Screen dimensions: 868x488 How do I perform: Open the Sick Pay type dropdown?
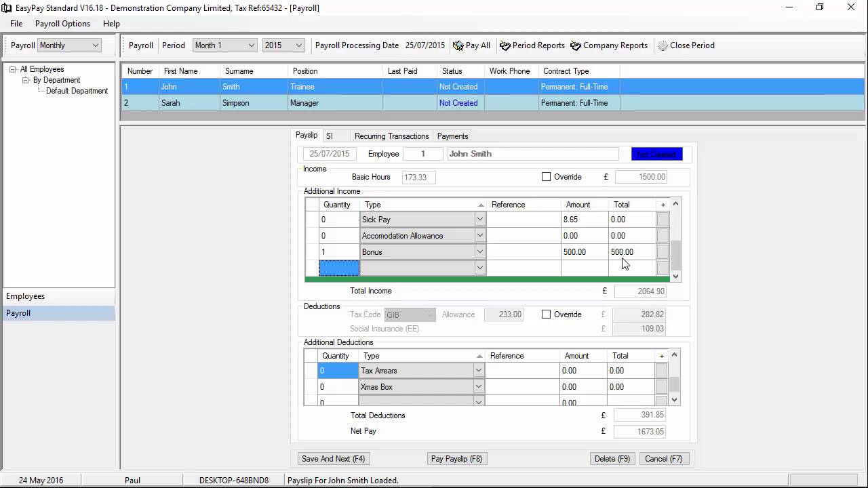479,220
